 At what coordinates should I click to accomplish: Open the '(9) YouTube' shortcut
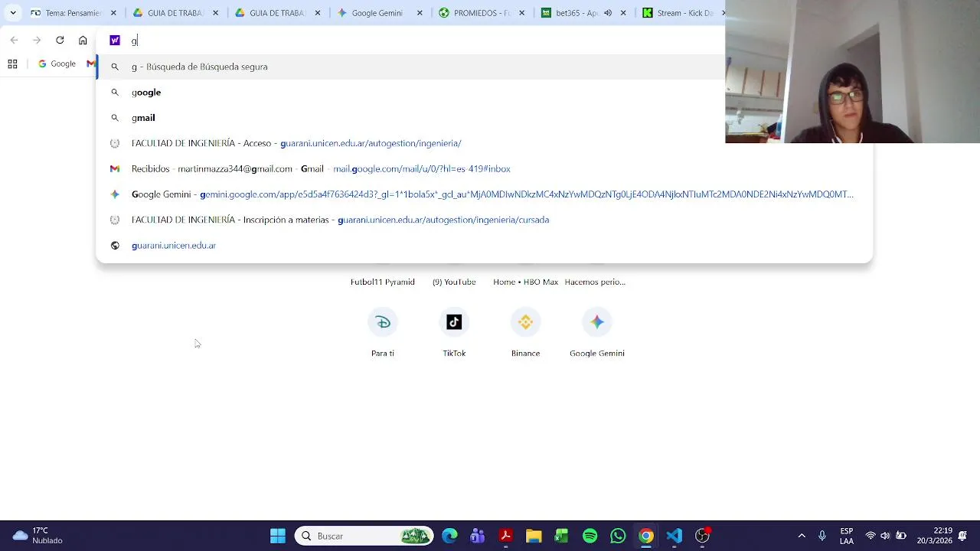[454, 282]
